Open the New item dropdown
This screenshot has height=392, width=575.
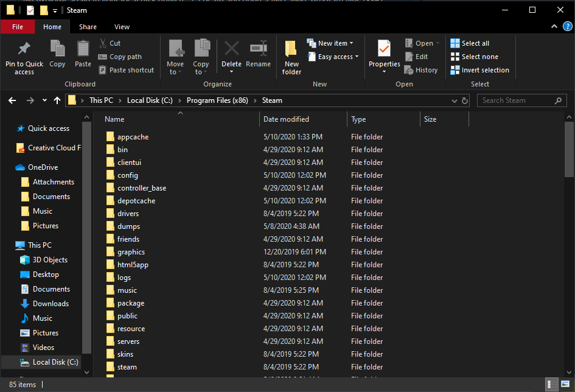[330, 43]
